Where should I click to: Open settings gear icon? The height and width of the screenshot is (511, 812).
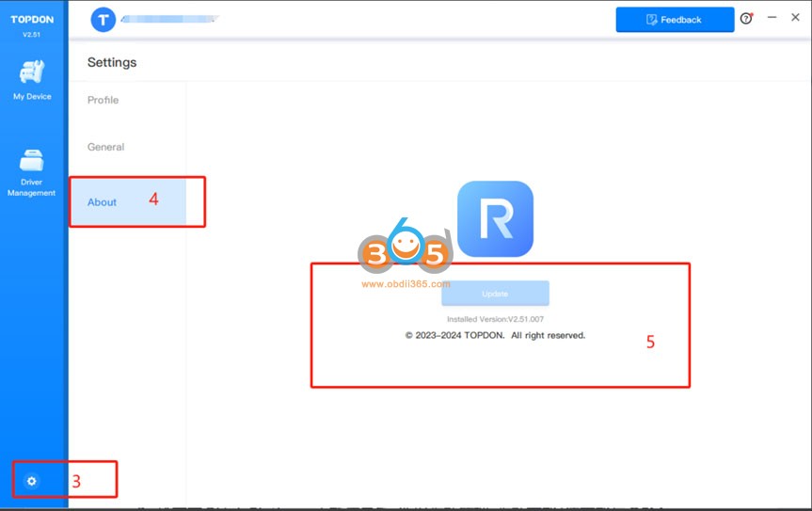click(32, 481)
